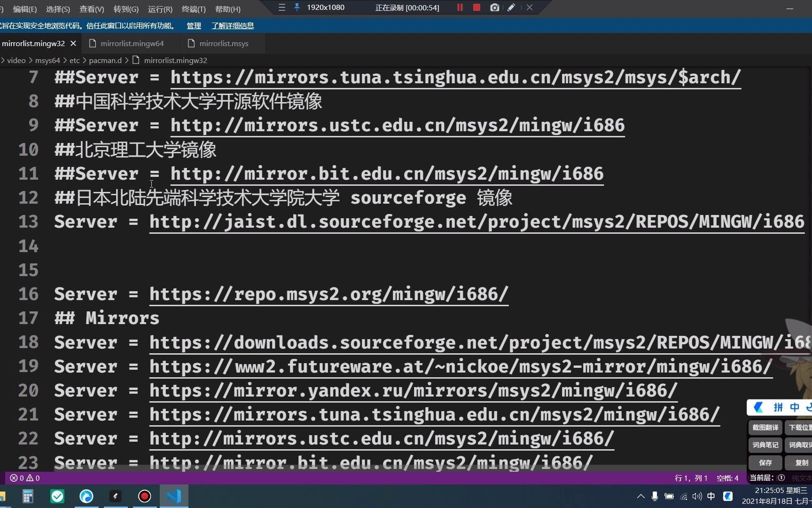Open the Wi-Fi network tray icon

pos(684,496)
